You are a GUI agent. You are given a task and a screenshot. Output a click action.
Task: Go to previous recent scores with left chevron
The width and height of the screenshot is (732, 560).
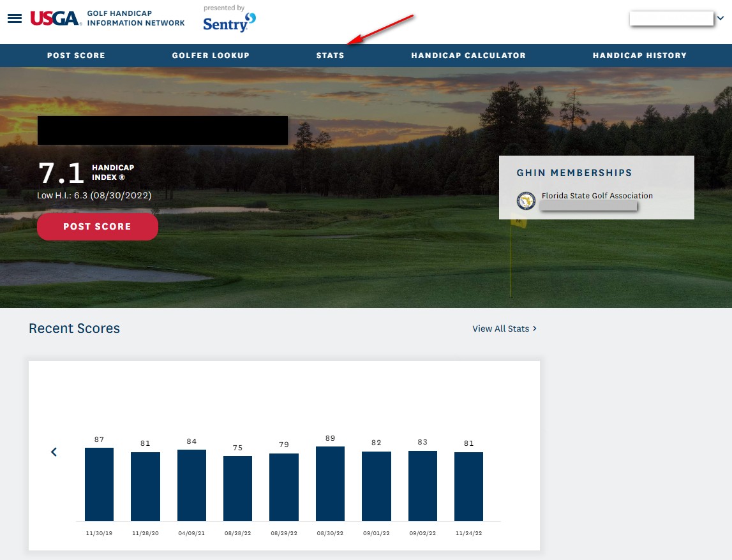click(x=54, y=452)
